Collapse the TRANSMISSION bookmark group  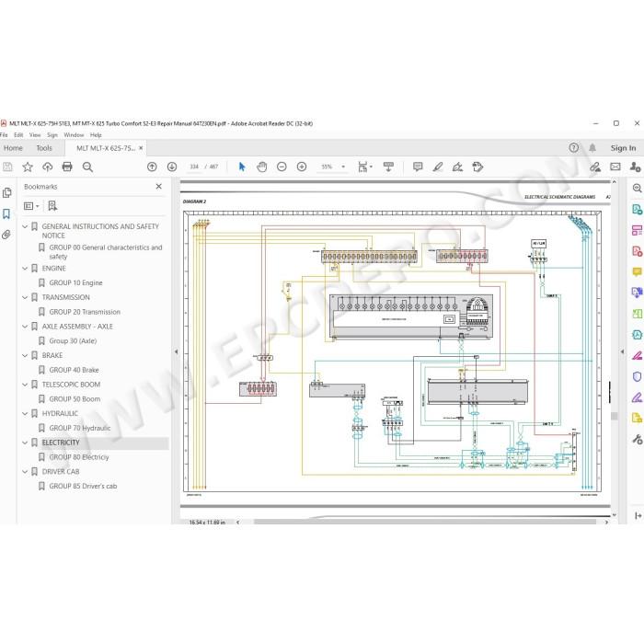click(25, 297)
